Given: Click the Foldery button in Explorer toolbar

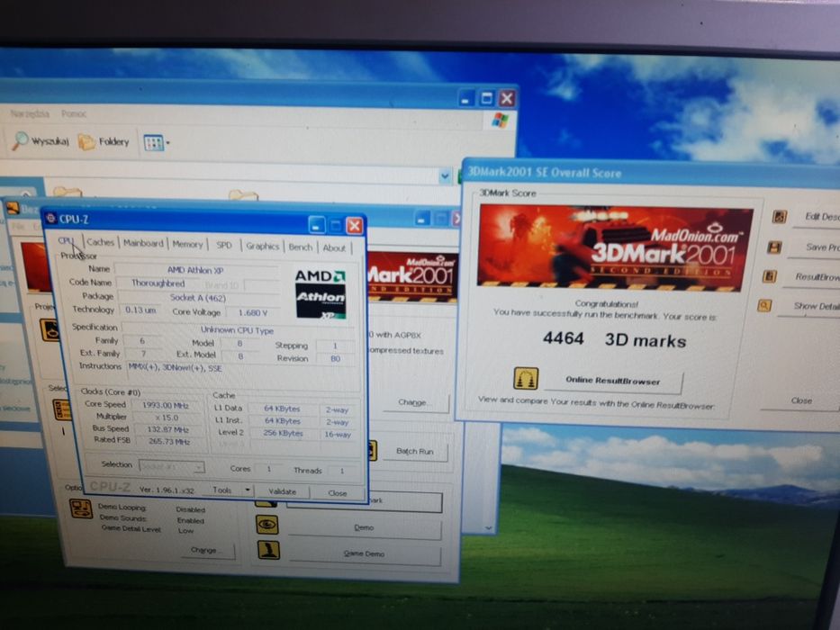Looking at the screenshot, I should point(104,142).
